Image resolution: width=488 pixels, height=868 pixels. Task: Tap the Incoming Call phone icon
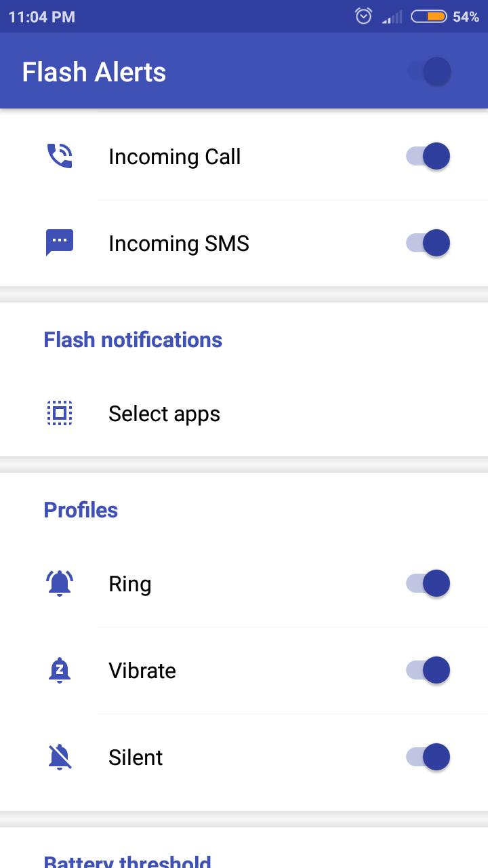click(60, 156)
